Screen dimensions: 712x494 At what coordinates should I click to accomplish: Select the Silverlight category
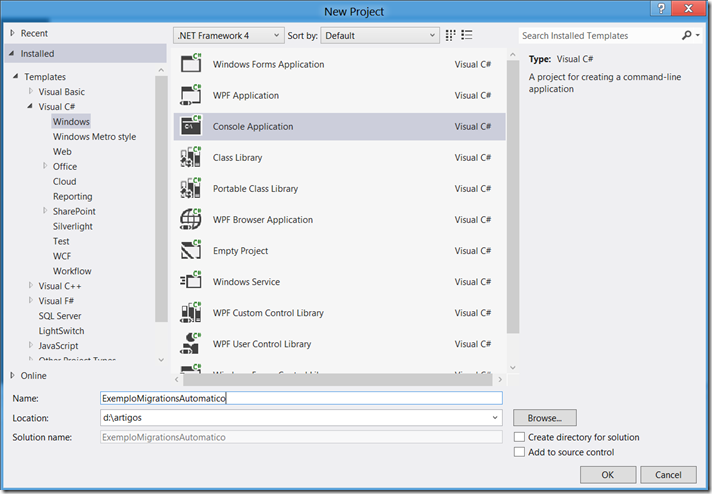(x=73, y=226)
